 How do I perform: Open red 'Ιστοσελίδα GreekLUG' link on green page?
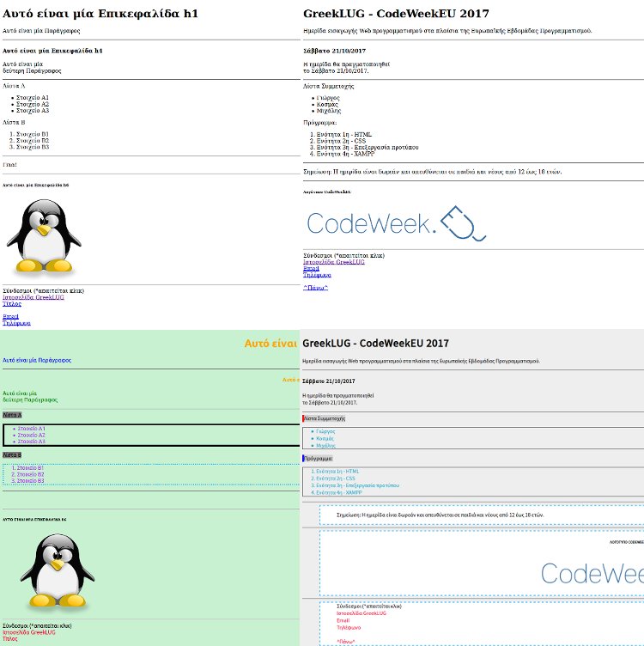click(x=29, y=632)
